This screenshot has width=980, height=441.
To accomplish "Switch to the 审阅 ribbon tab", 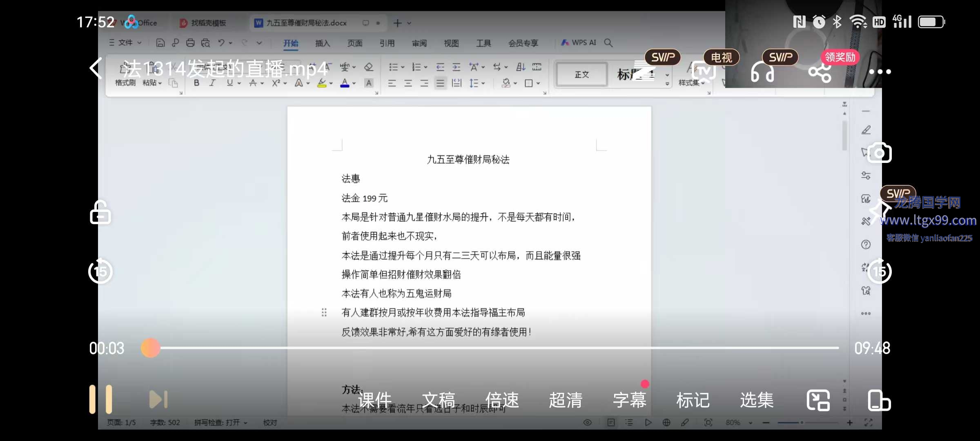I will (x=419, y=43).
